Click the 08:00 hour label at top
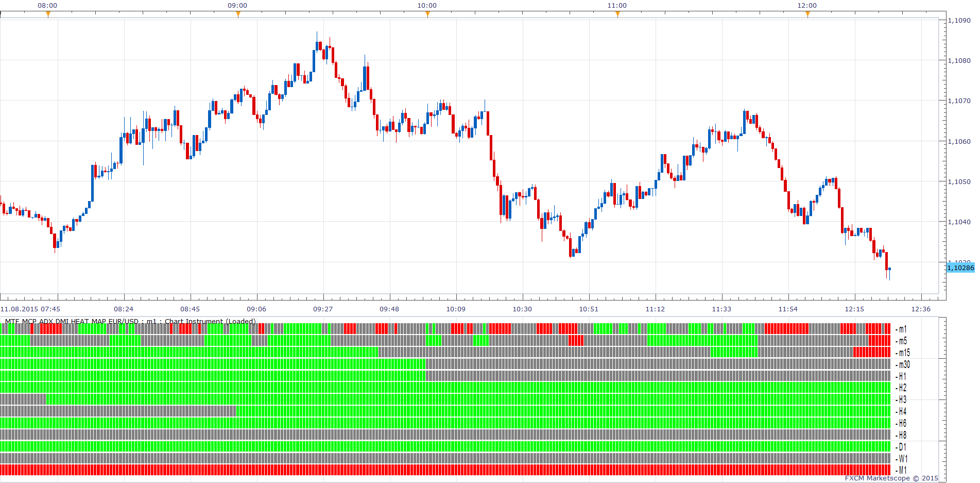The width and height of the screenshot is (980, 483). click(x=47, y=6)
